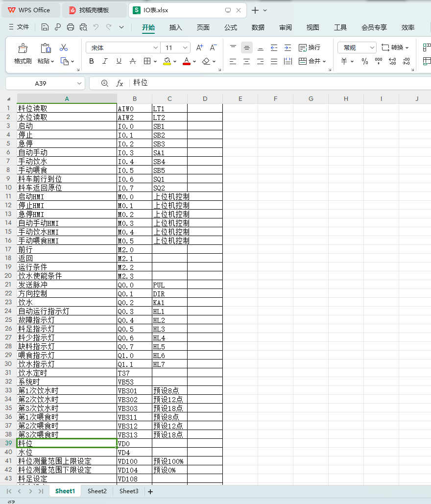
Task: Toggle Bold formatting
Action: (x=92, y=61)
